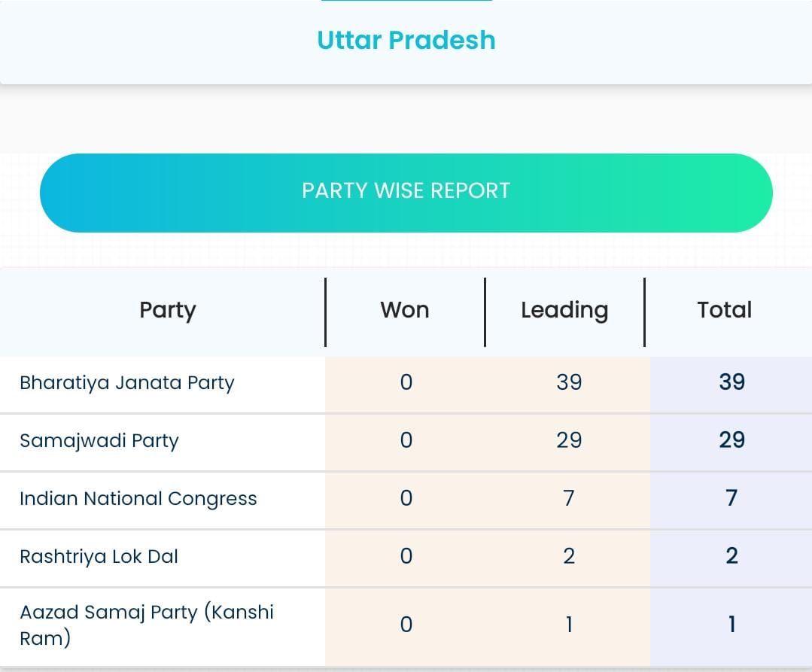
Task: Select the Uttar Pradesh heading
Action: pos(406,40)
